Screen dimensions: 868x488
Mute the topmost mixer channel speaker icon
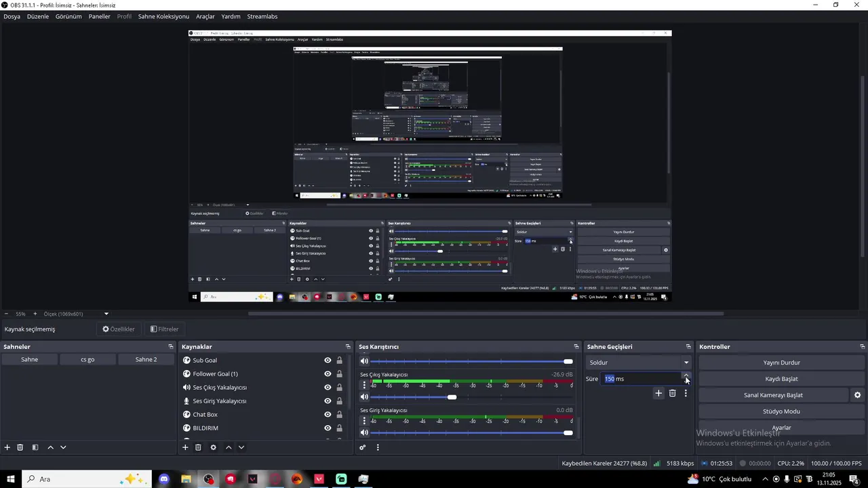[364, 361]
